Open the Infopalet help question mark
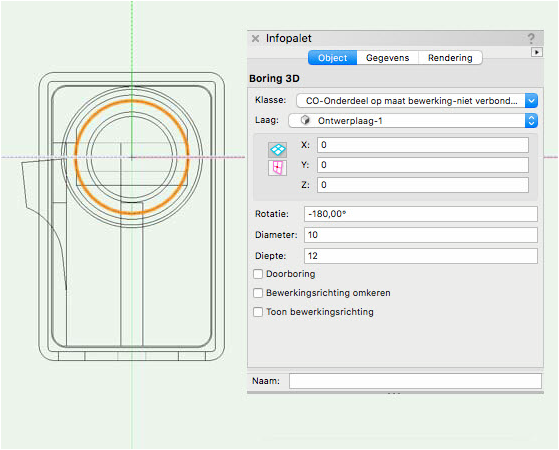 coord(531,38)
